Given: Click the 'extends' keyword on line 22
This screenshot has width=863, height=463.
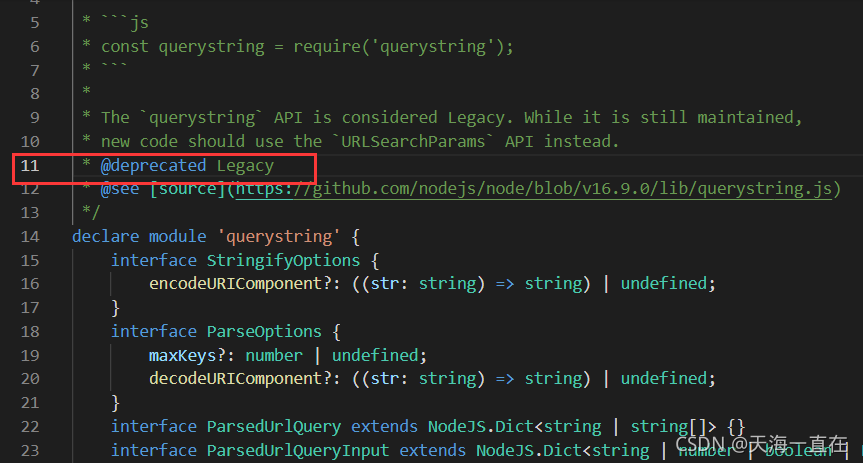Looking at the screenshot, I should 384,427.
